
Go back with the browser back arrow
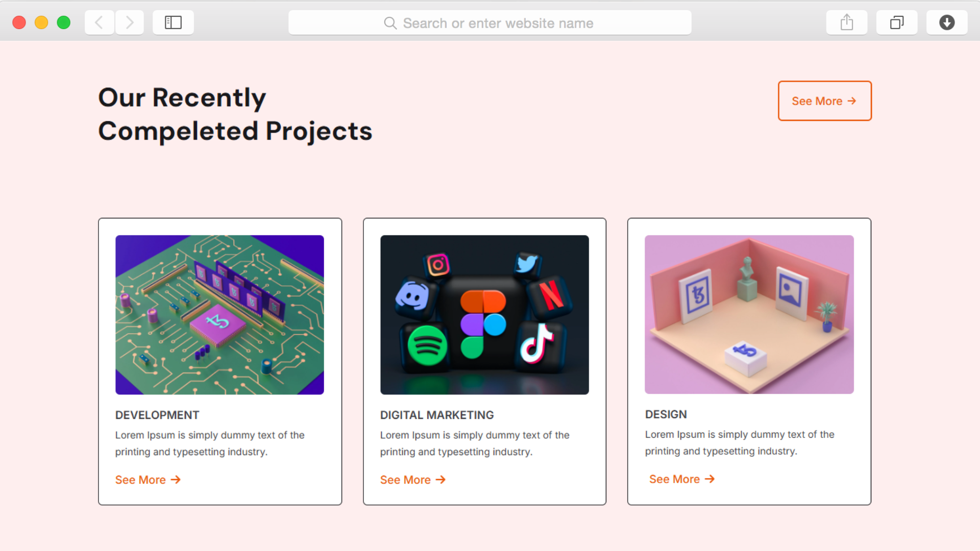[99, 22]
